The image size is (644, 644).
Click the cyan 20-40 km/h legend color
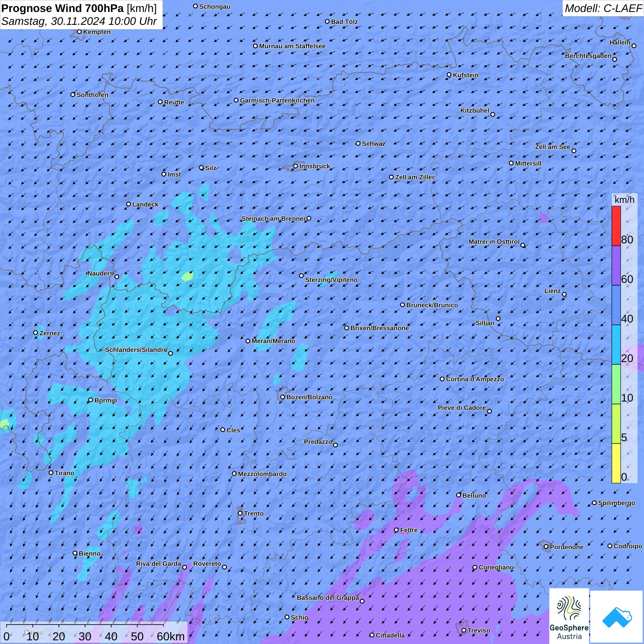[616, 345]
